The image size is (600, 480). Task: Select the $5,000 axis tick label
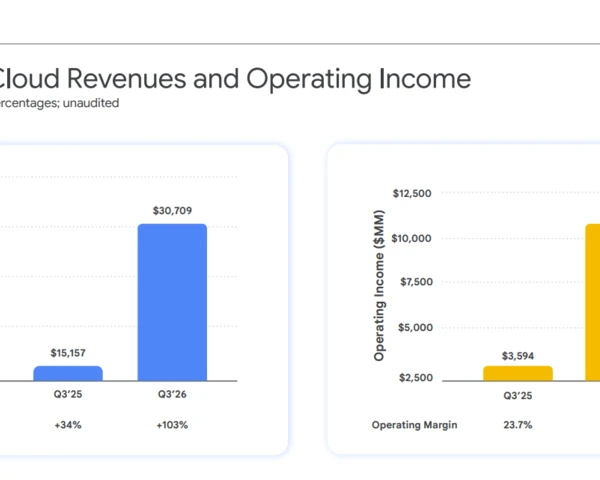pyautogui.click(x=416, y=328)
